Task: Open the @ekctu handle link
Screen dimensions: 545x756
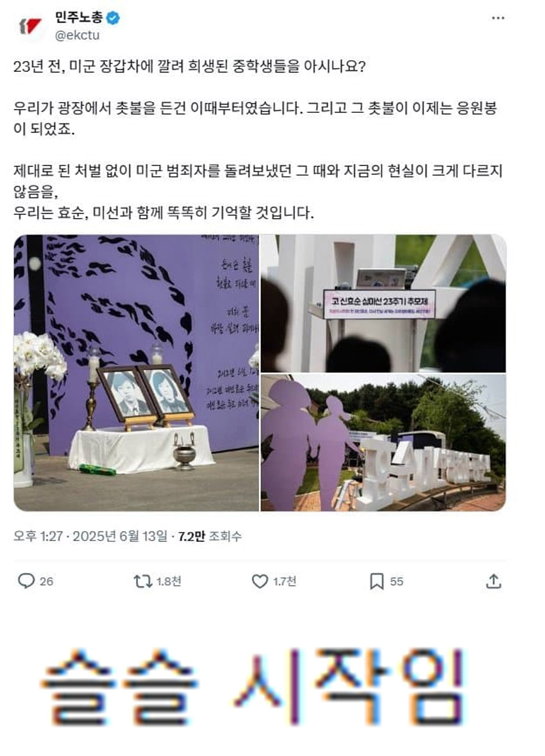Action: (77, 35)
